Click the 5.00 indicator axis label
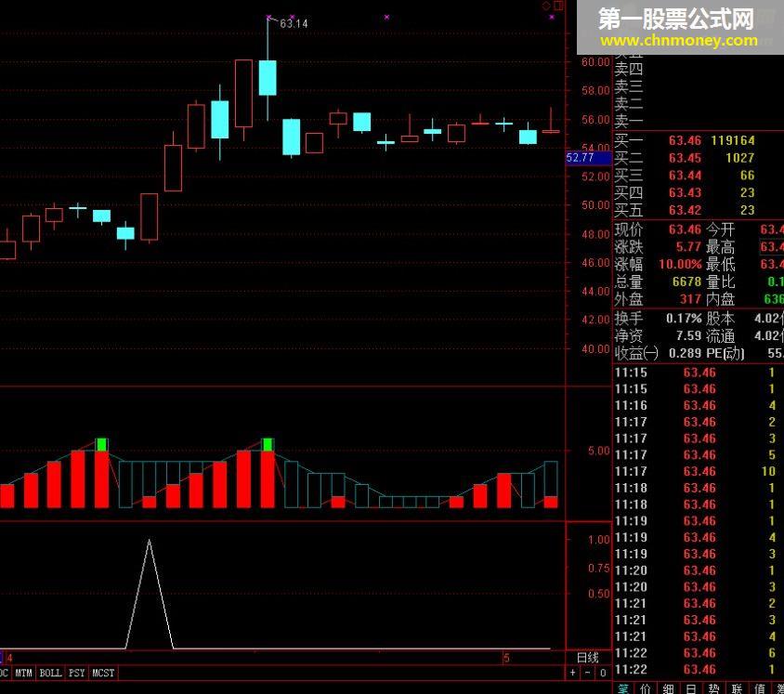The width and height of the screenshot is (784, 694). pyautogui.click(x=599, y=451)
